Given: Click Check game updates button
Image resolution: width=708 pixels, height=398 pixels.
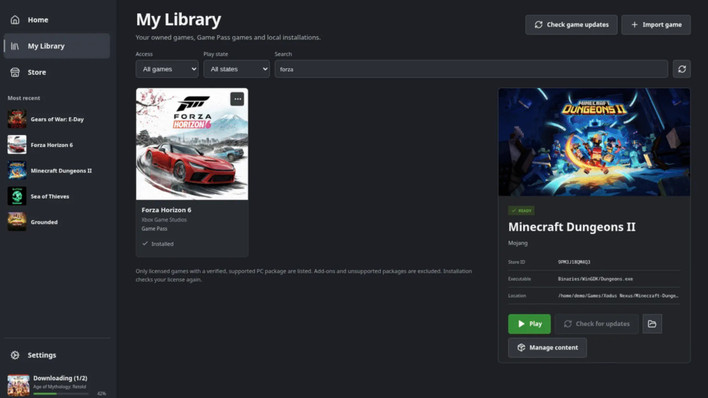Looking at the screenshot, I should pyautogui.click(x=571, y=25).
